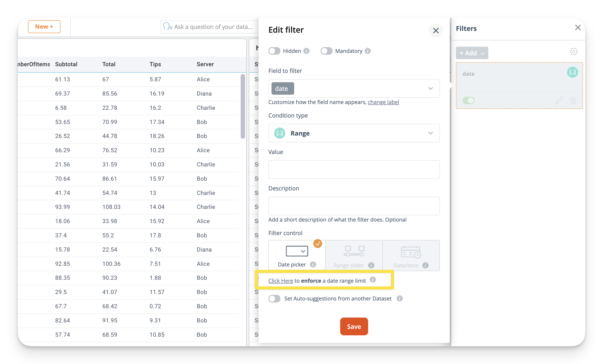603x364 pixels.
Task: Expand the Field to filter dropdown
Action: click(430, 88)
